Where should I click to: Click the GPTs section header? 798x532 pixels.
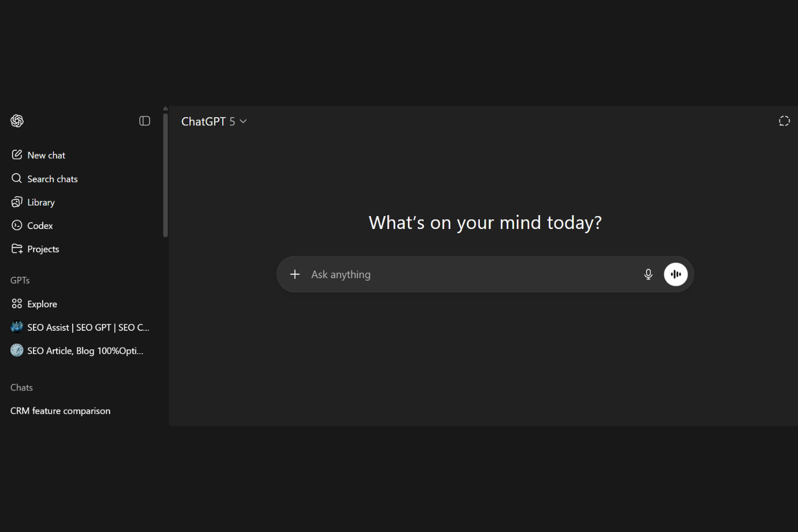coord(20,280)
